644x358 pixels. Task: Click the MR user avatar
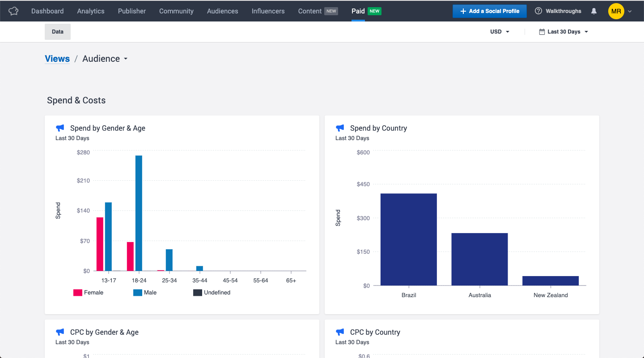616,11
